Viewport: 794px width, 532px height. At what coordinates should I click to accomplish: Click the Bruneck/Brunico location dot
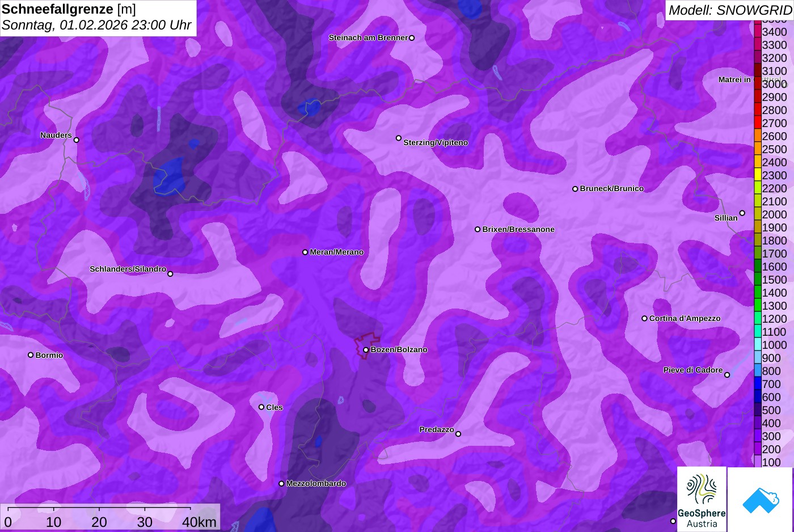(x=575, y=189)
